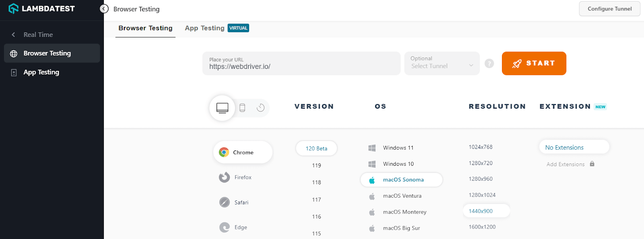Viewport: 644px width, 239px height.
Task: Select Chrome version 115
Action: (x=316, y=233)
